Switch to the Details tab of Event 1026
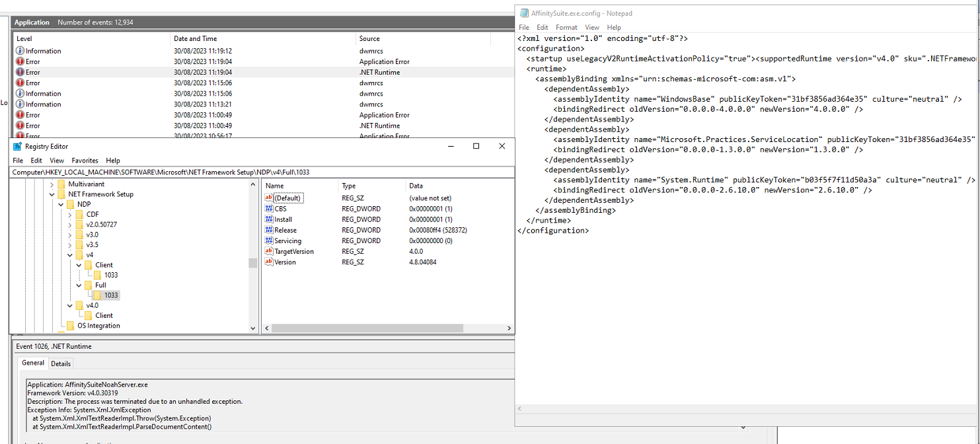 click(61, 363)
